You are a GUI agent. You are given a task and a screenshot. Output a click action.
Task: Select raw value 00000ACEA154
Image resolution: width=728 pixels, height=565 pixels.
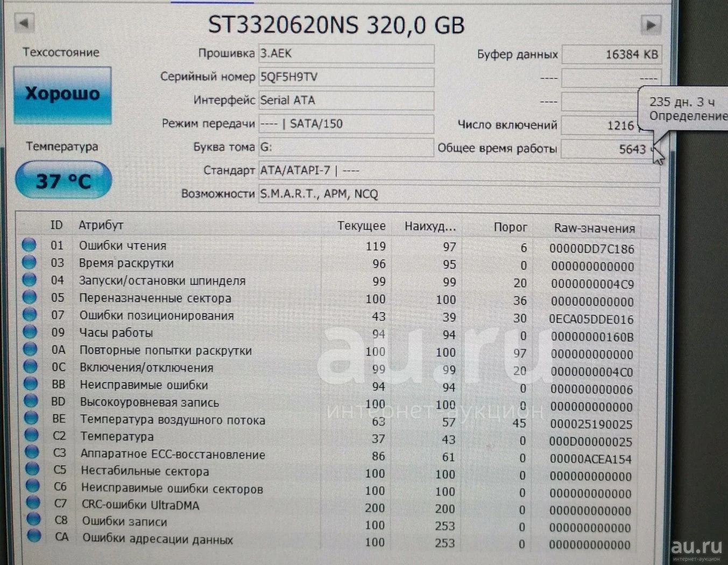tap(591, 459)
